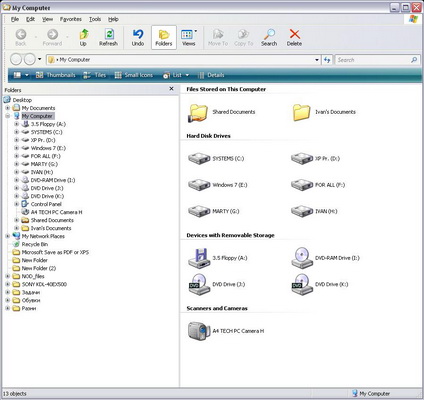Select DVD Drive (J:) icon in main pane
The height and width of the screenshot is (400, 424).
pos(199,284)
